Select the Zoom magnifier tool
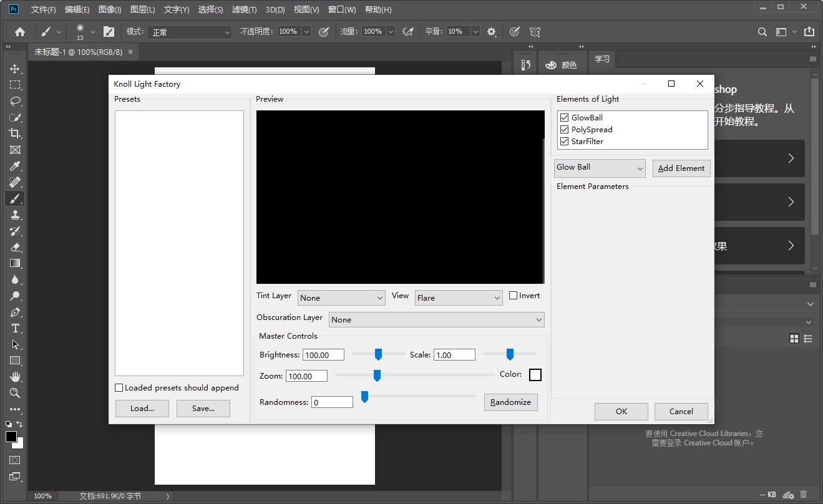 click(x=15, y=393)
